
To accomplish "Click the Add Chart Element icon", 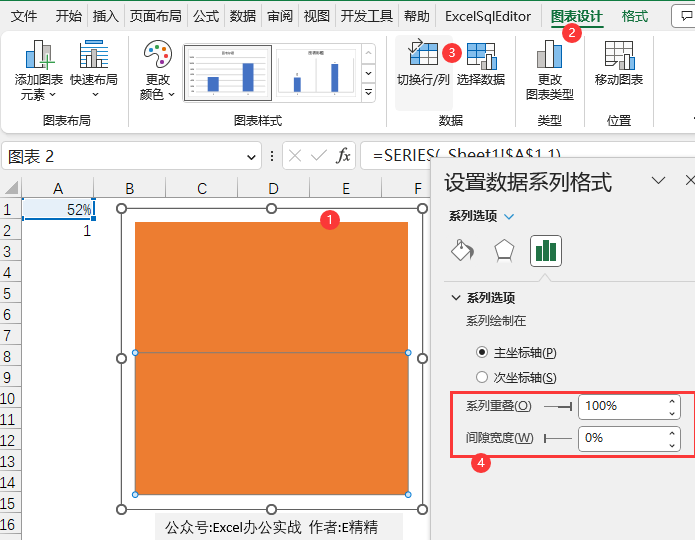I will (x=39, y=54).
